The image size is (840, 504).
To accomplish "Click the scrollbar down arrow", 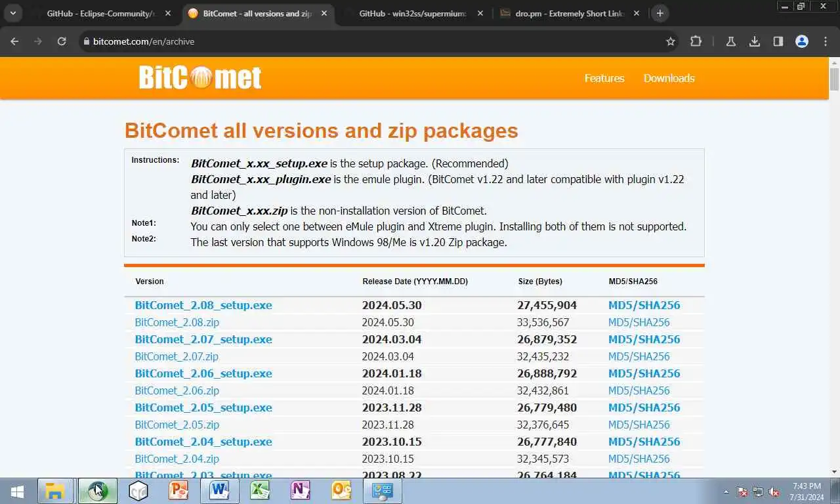I will [x=834, y=472].
